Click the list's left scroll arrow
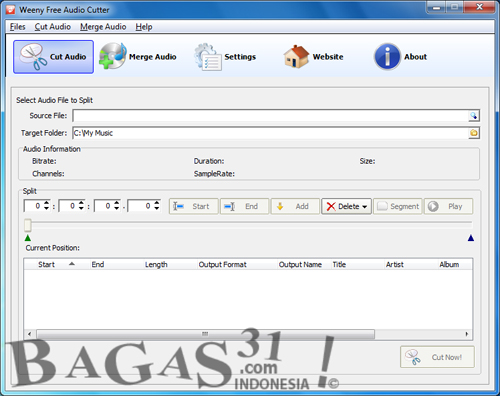Image resolution: width=500 pixels, height=396 pixels. pyautogui.click(x=30, y=334)
